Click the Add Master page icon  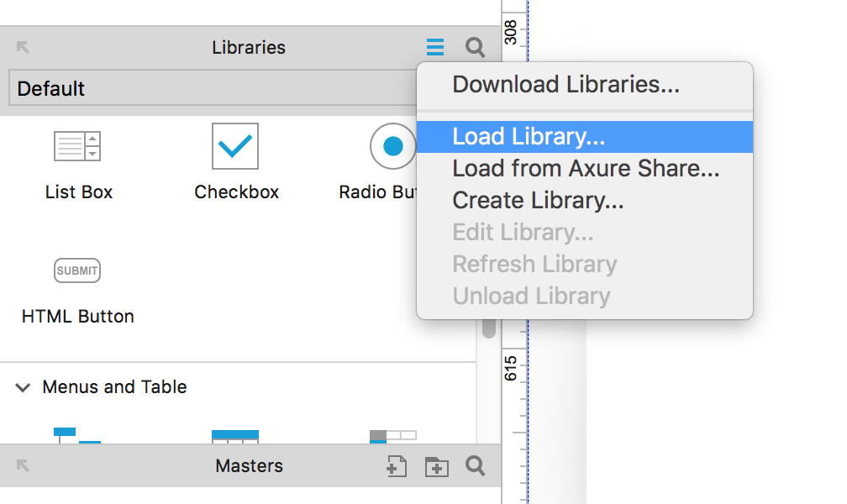[397, 466]
